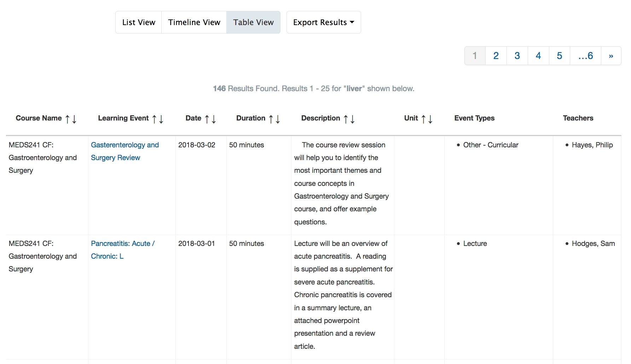Sort Unit descending with down arrow
The height and width of the screenshot is (364, 631).
430,119
